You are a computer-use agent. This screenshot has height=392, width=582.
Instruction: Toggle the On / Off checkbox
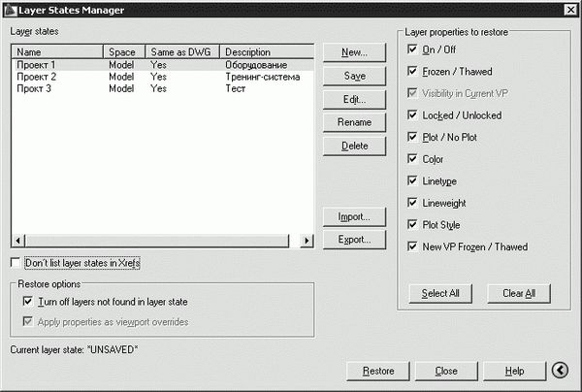412,49
